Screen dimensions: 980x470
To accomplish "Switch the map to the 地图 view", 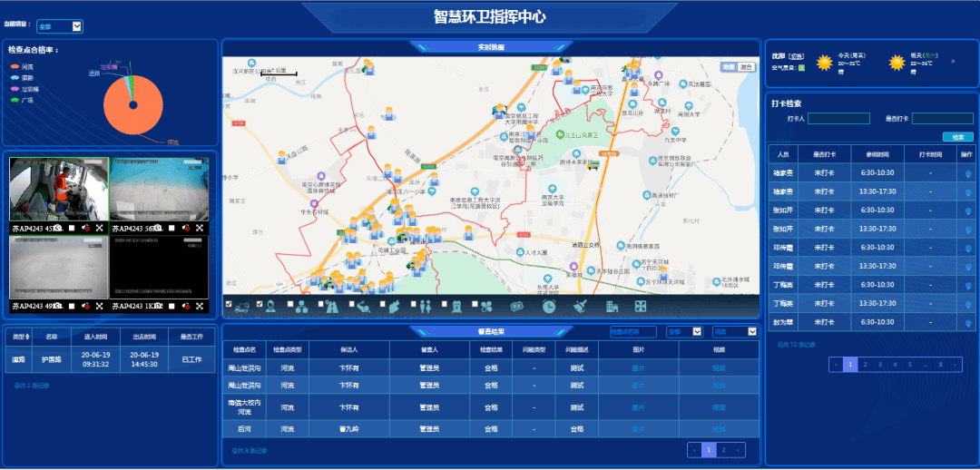I will click(730, 67).
